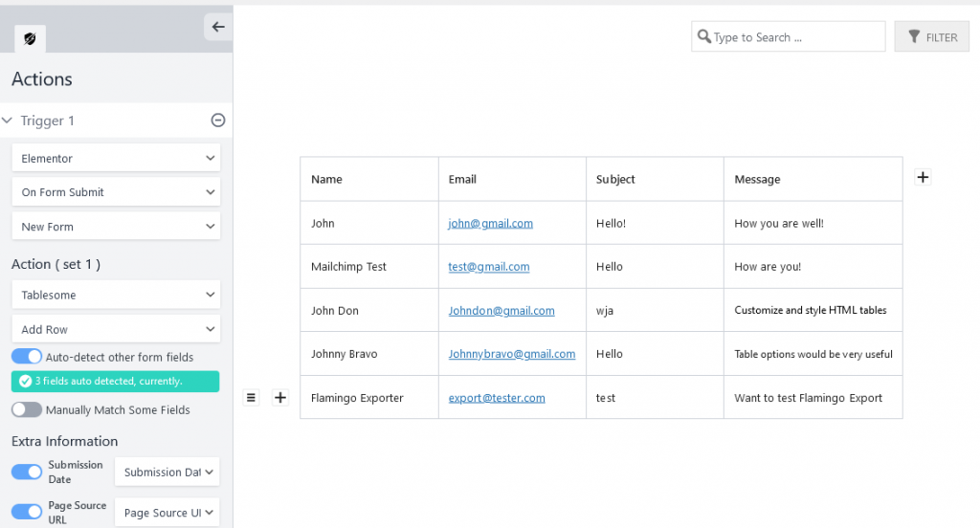The image size is (980, 528).
Task: Toggle the Submission Date switch
Action: pos(27,472)
